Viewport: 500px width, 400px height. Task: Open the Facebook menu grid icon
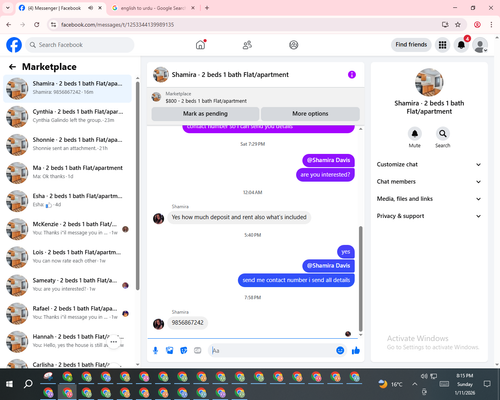(442, 45)
